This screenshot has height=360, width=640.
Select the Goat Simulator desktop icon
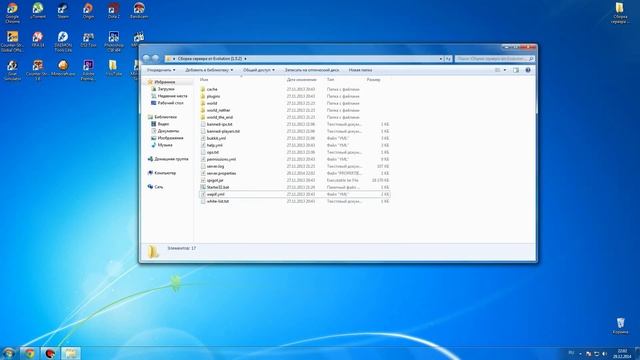[12, 70]
